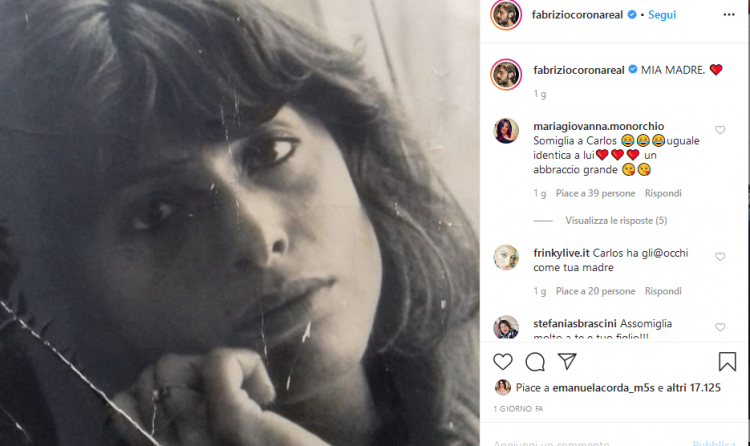Like mariagiovanna.monorchio's comment

click(720, 130)
